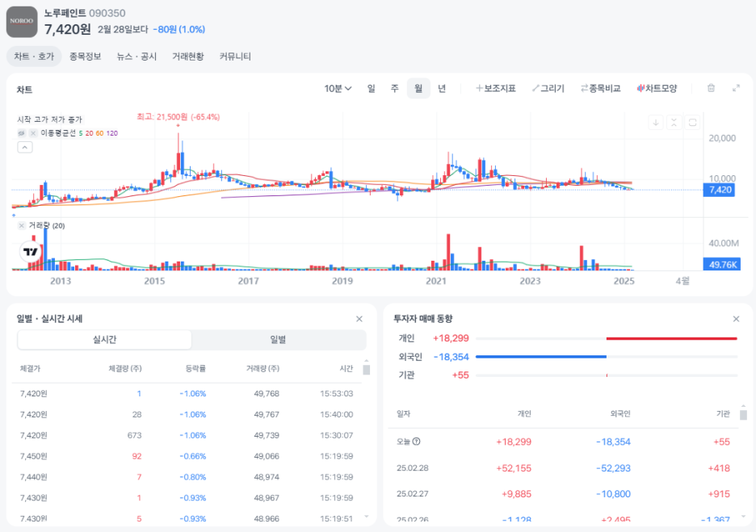Click the chart pane move-down arrow icon
The width and height of the screenshot is (756, 532).
click(656, 123)
